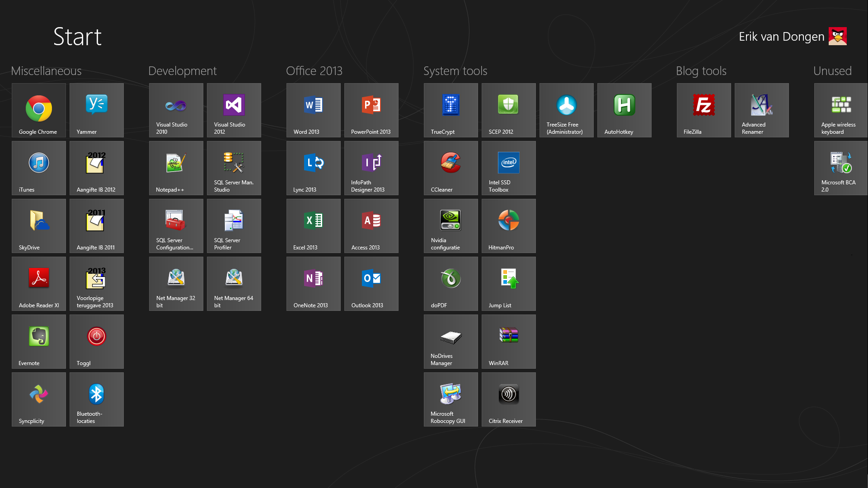This screenshot has width=868, height=488.
Task: Click the Erik van Dongen user name
Action: 781,37
